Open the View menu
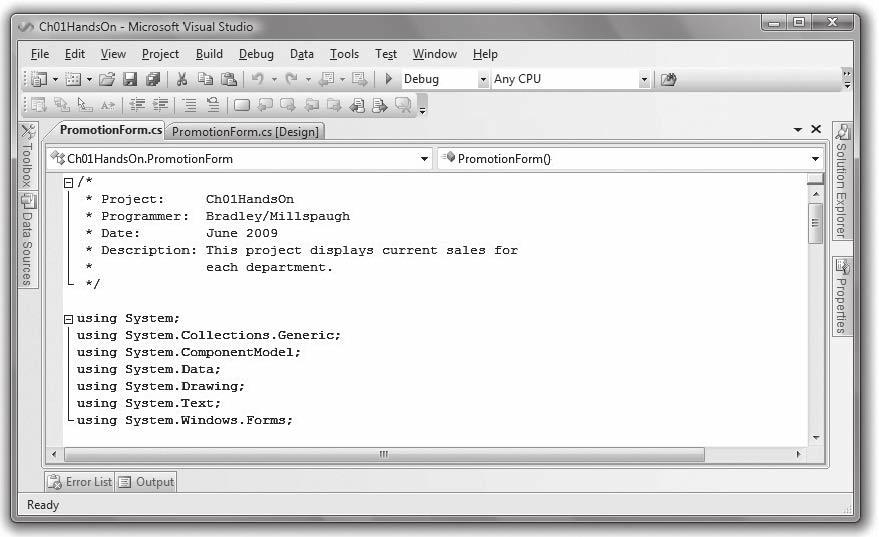Viewport: 879px width, 537px height. 113,54
